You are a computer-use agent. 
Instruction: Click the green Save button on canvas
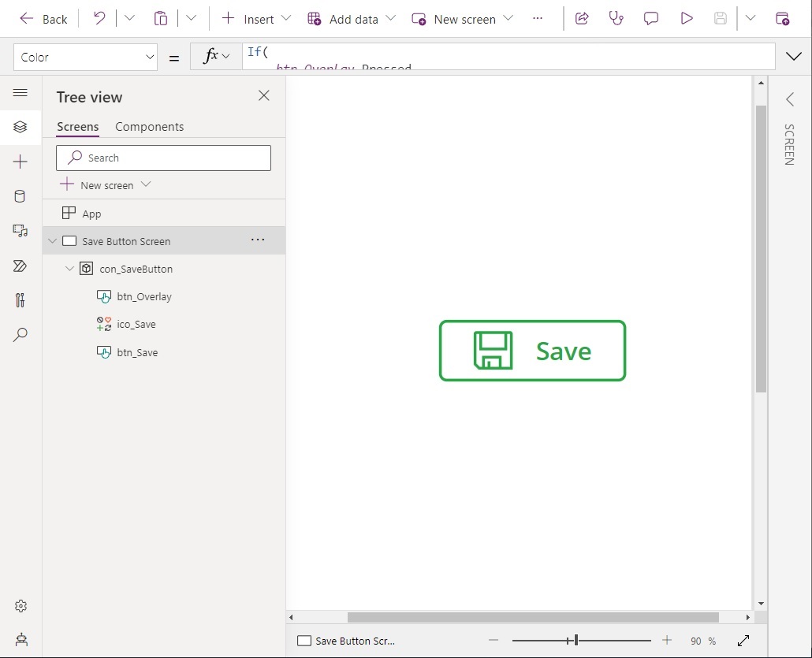pyautogui.click(x=532, y=351)
